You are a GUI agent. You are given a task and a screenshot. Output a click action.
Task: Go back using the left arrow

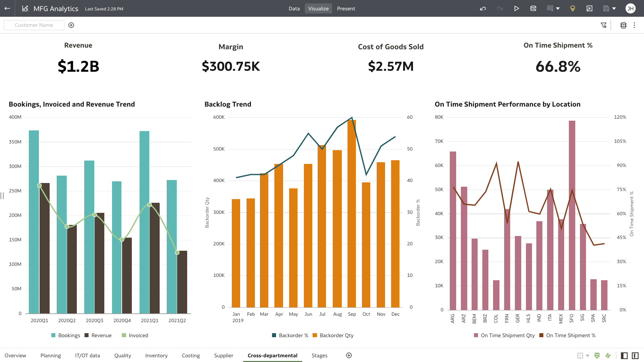(7, 8)
